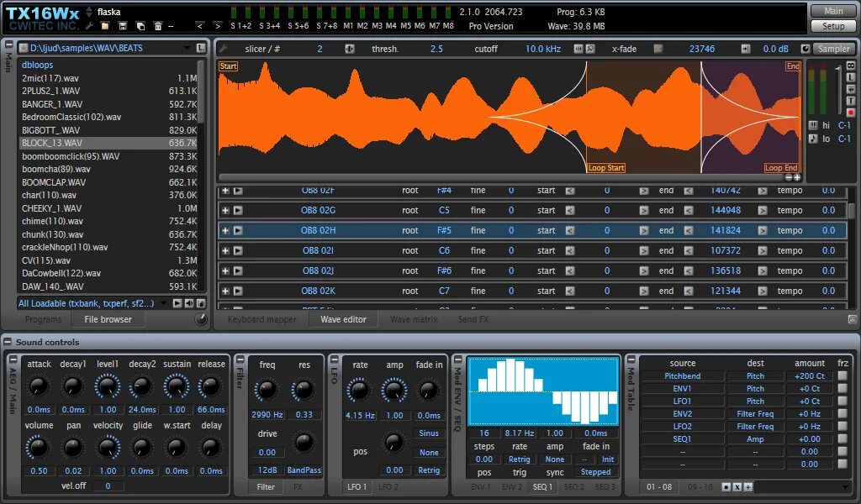Click the red record button icon

[x=851, y=113]
